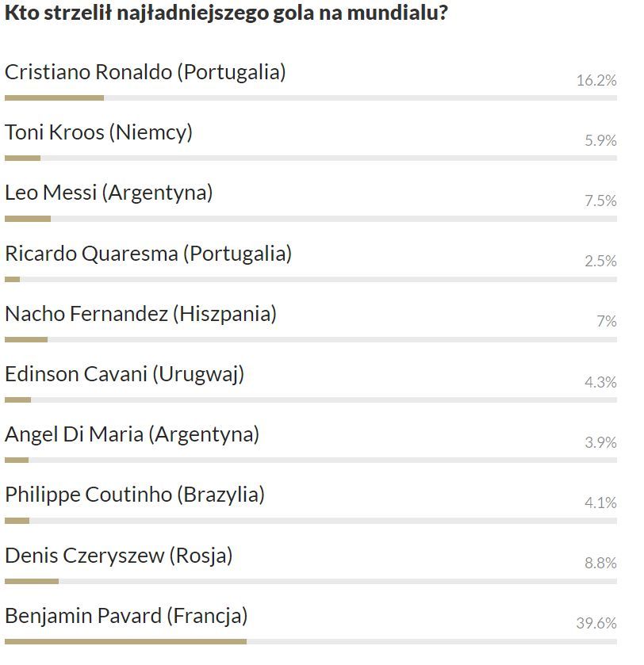644x665 pixels.
Task: Click Cristiano Ronaldo's result progress bar
Action: (311, 98)
